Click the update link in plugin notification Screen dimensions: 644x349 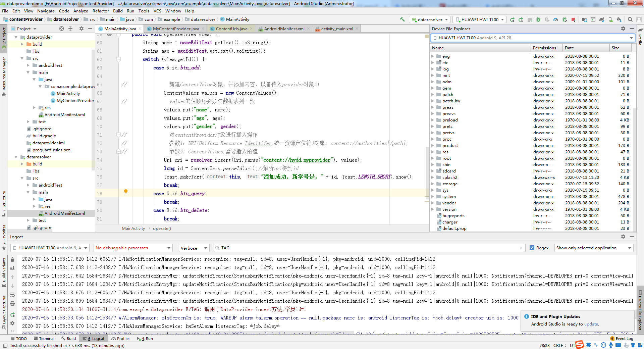coord(591,324)
